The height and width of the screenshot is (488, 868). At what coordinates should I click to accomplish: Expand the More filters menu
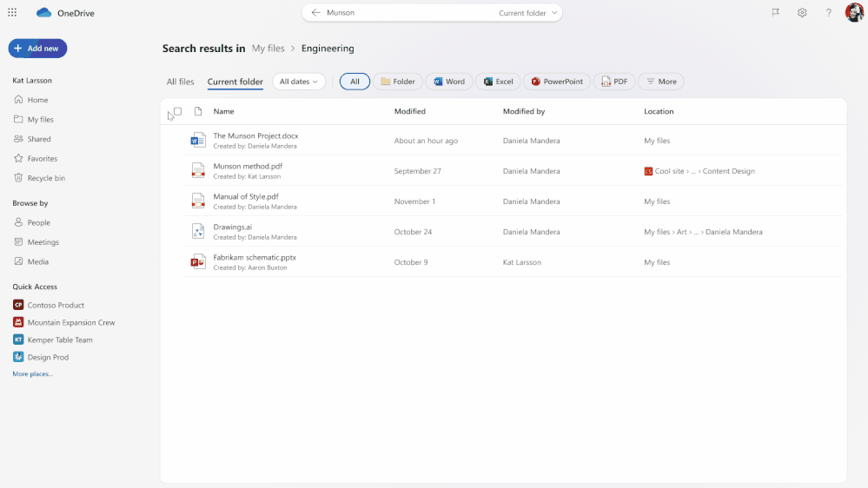[x=660, y=82]
